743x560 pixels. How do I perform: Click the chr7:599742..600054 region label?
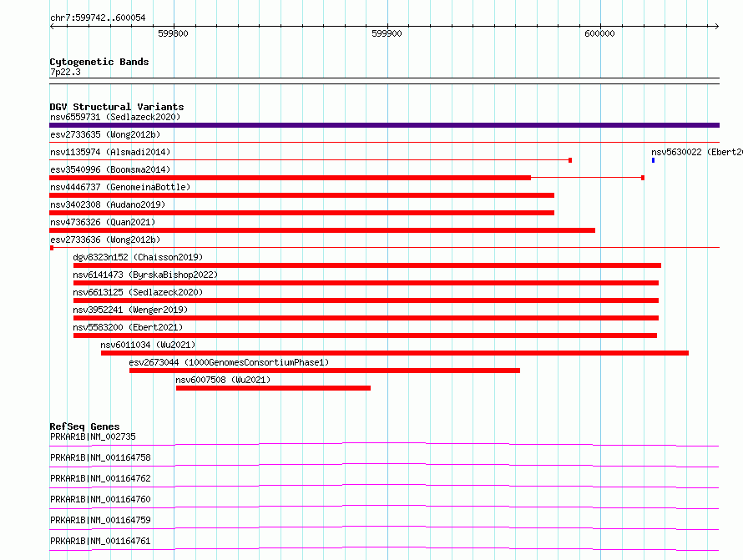click(x=98, y=18)
